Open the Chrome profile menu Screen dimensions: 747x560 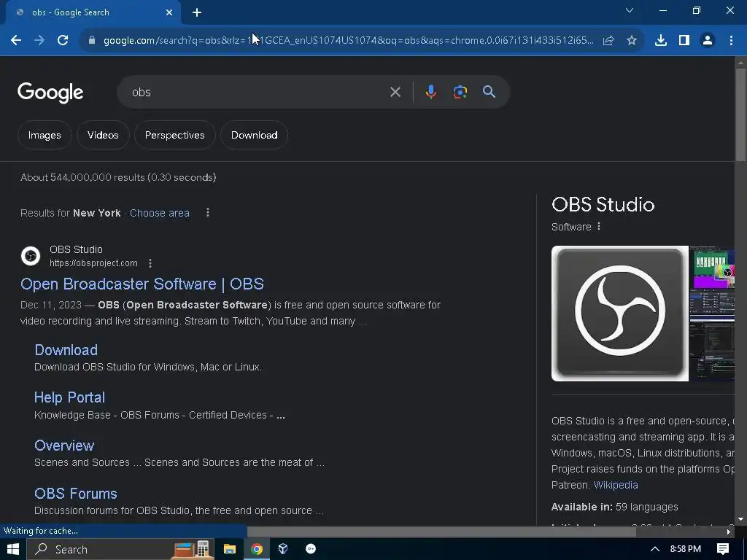(708, 41)
